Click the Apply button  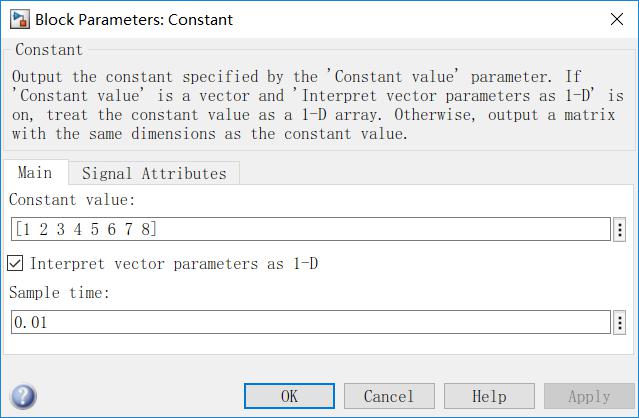(589, 396)
